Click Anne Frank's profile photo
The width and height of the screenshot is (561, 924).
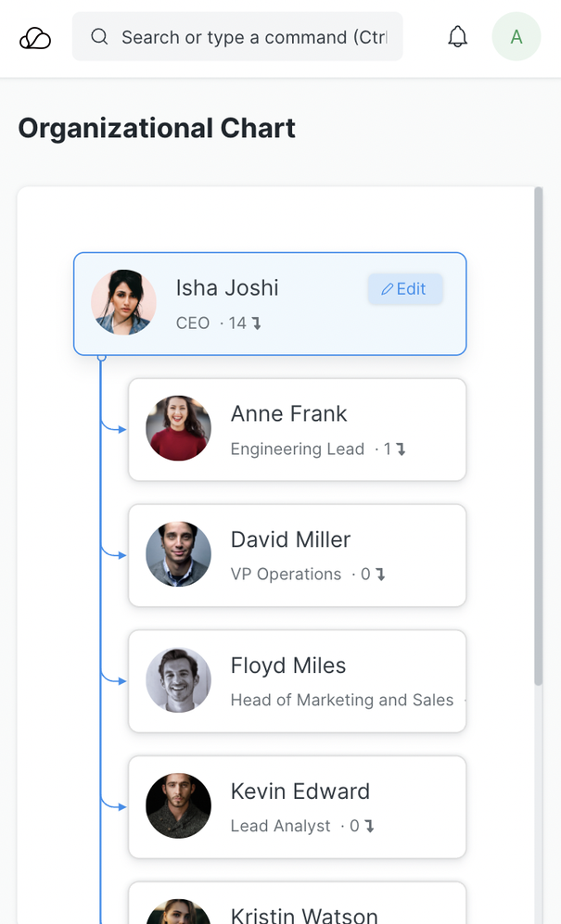178,428
